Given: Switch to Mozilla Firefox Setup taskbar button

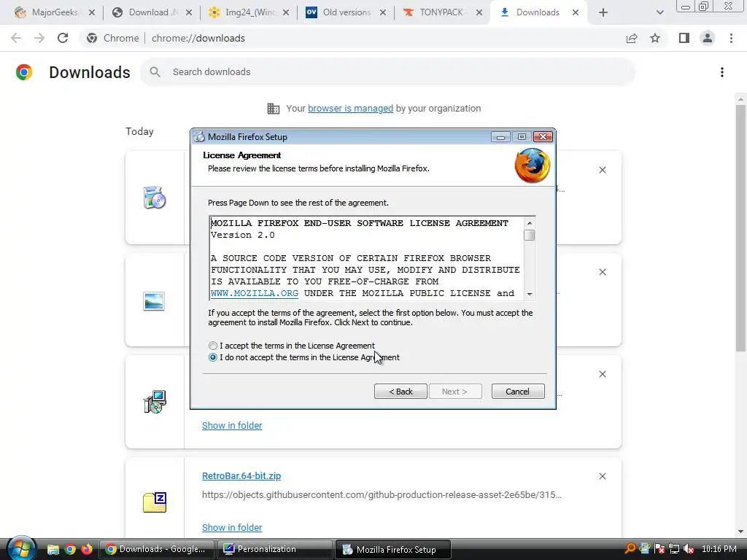Looking at the screenshot, I should (392, 549).
